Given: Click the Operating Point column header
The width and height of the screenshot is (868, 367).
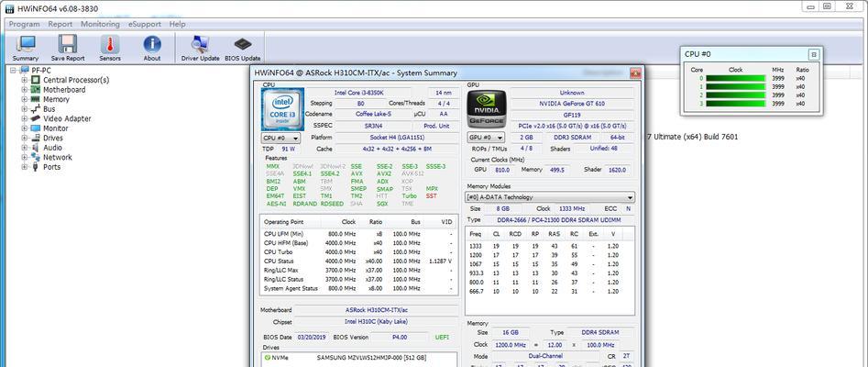Looking at the screenshot, I should (x=284, y=222).
